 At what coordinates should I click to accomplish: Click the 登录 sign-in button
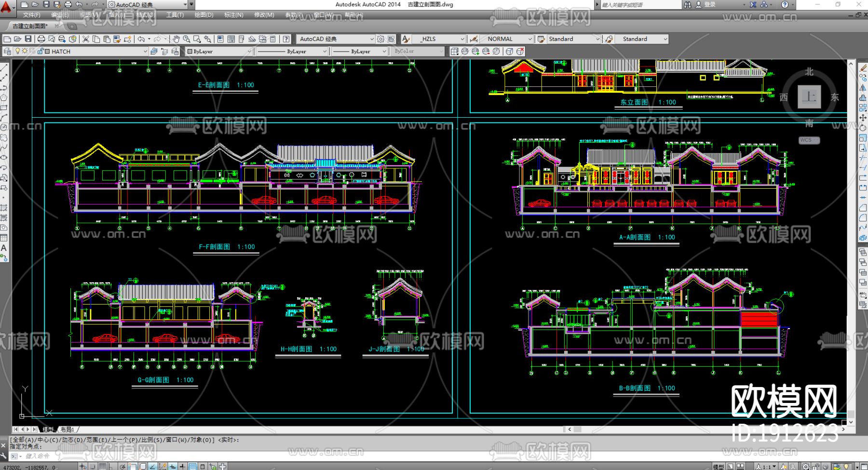click(x=705, y=4)
